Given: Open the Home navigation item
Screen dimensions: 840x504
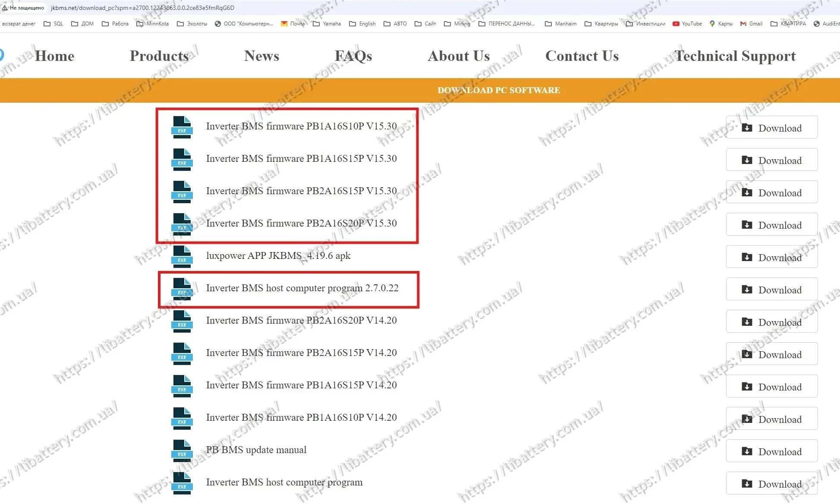Looking at the screenshot, I should pyautogui.click(x=54, y=56).
